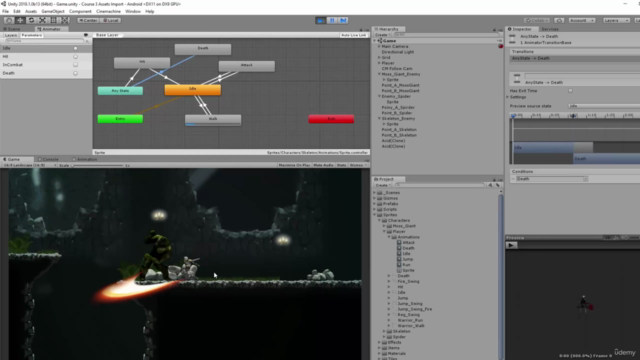Click the Idle animation clip icon
Image resolution: width=640 pixels, height=360 pixels.
click(399, 253)
